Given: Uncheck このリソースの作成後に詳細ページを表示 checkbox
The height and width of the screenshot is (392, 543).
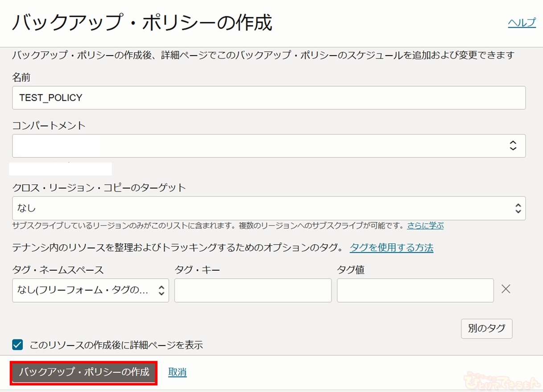Looking at the screenshot, I should coord(17,345).
